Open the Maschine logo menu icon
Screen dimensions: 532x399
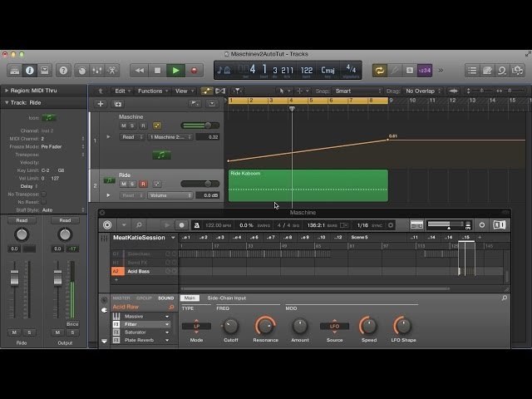coord(107,225)
